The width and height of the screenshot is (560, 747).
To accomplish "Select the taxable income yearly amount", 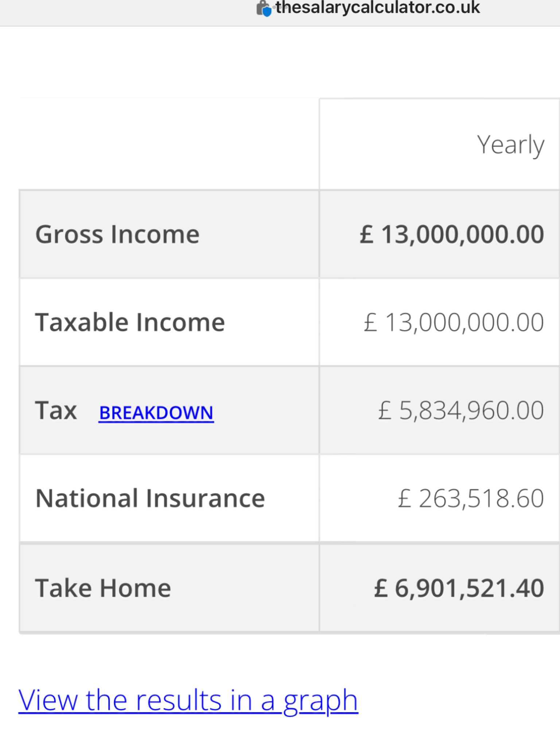I will point(454,322).
